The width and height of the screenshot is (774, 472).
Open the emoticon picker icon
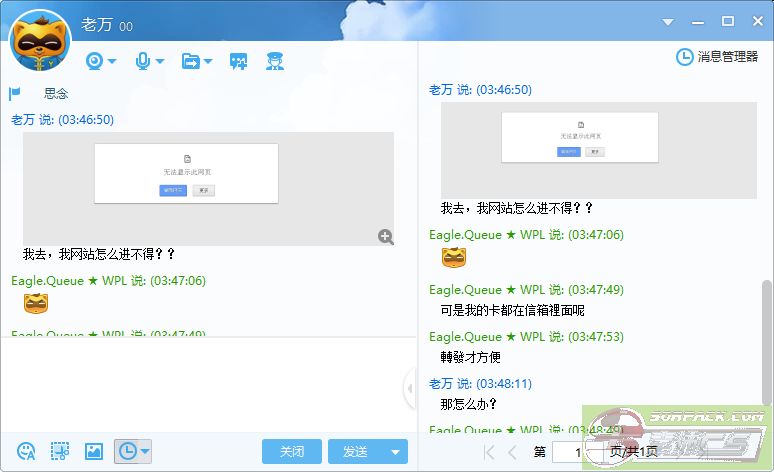26,451
